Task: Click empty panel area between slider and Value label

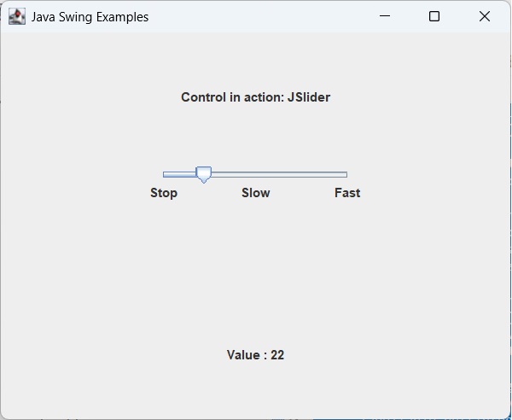Action: point(255,273)
